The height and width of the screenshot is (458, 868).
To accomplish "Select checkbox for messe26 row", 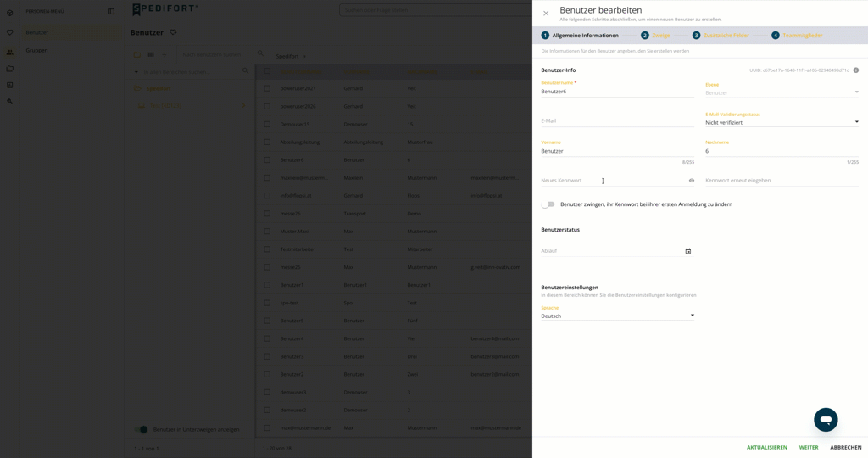I will pyautogui.click(x=267, y=214).
